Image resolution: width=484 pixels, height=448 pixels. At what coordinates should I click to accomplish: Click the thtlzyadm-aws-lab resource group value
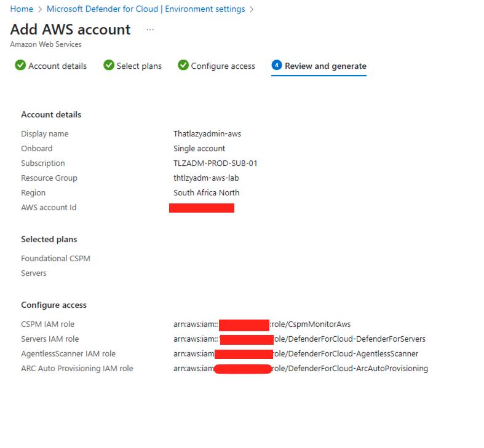click(206, 178)
